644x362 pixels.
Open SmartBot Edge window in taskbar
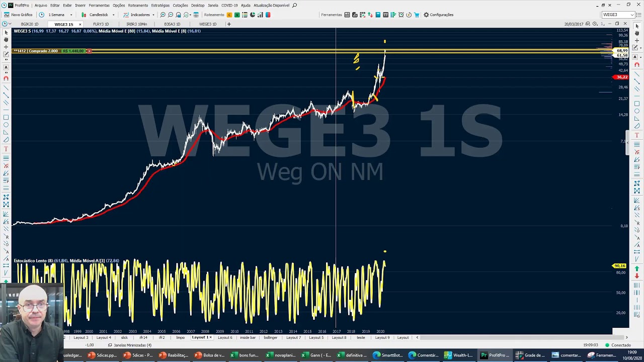[x=388, y=355]
